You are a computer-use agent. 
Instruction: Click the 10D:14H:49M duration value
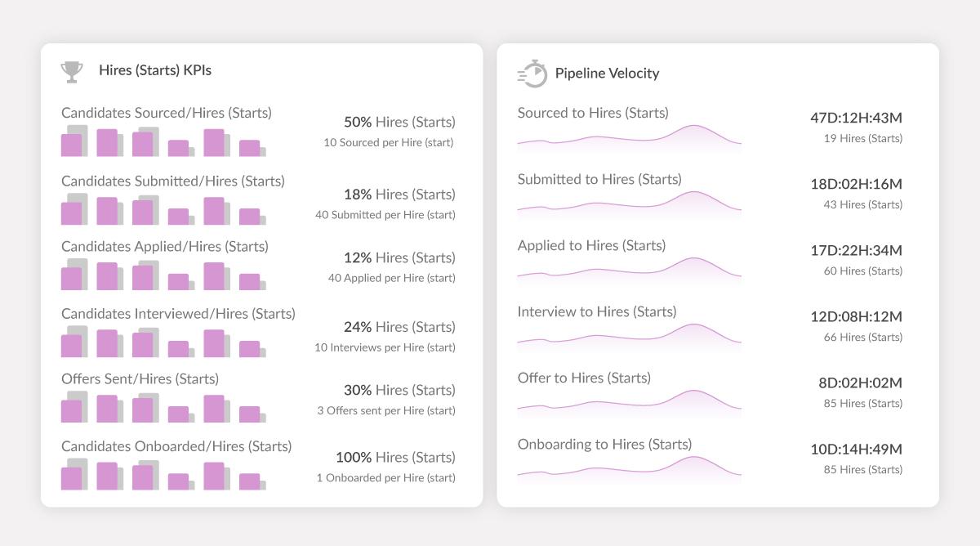(x=856, y=449)
